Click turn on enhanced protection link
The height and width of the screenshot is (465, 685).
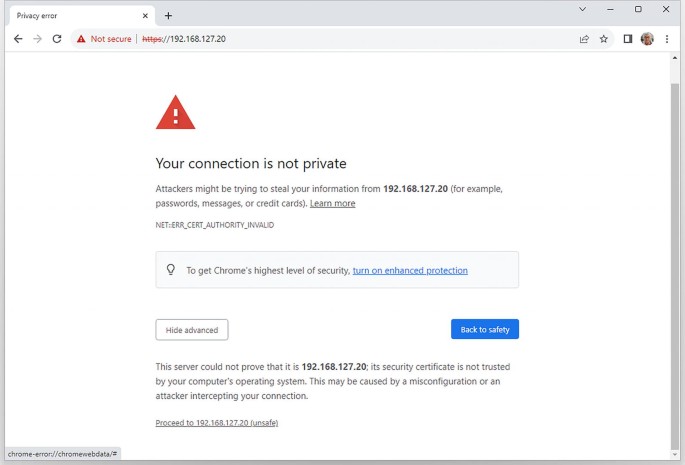coord(410,270)
